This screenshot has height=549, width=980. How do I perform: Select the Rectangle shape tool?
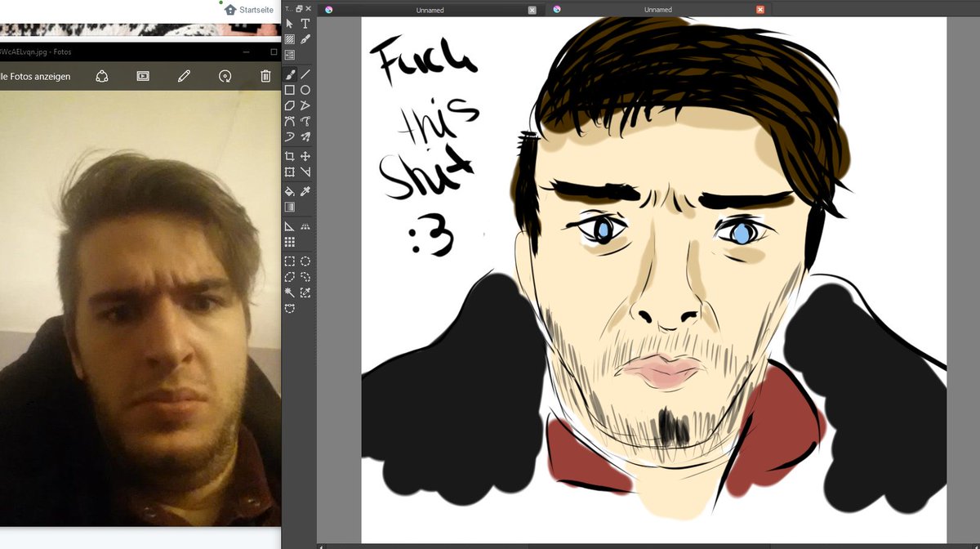tap(289, 90)
